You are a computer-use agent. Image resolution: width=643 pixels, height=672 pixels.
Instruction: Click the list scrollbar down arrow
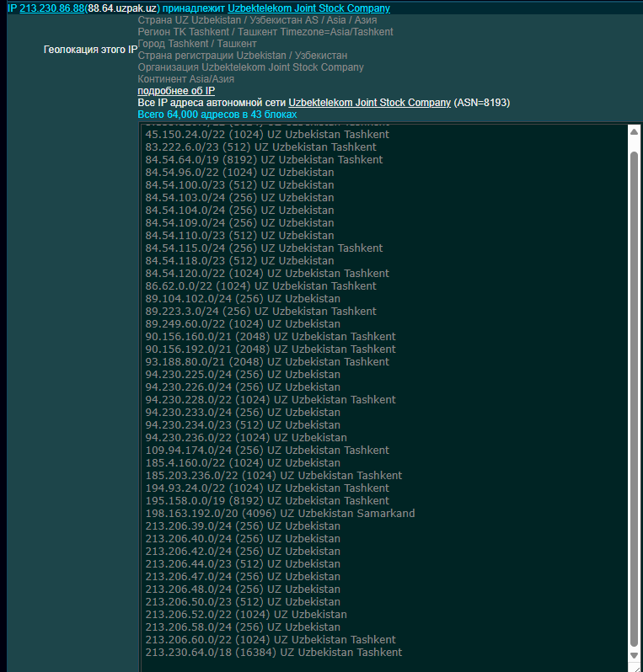click(x=634, y=656)
